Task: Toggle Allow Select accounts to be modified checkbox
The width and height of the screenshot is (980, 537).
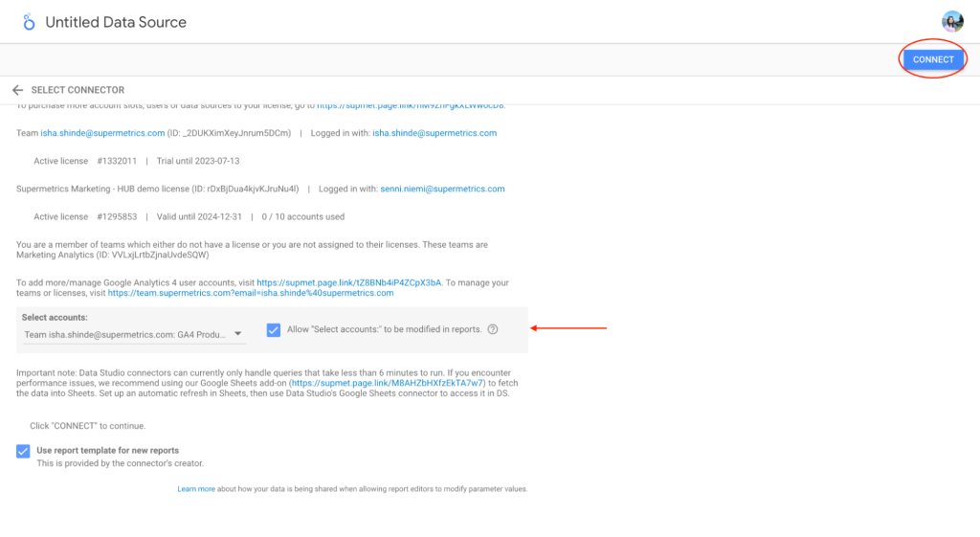Action: [x=273, y=330]
